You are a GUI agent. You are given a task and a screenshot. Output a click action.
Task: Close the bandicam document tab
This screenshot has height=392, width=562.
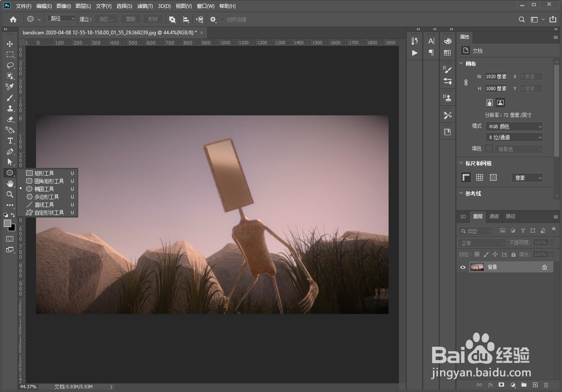[202, 33]
